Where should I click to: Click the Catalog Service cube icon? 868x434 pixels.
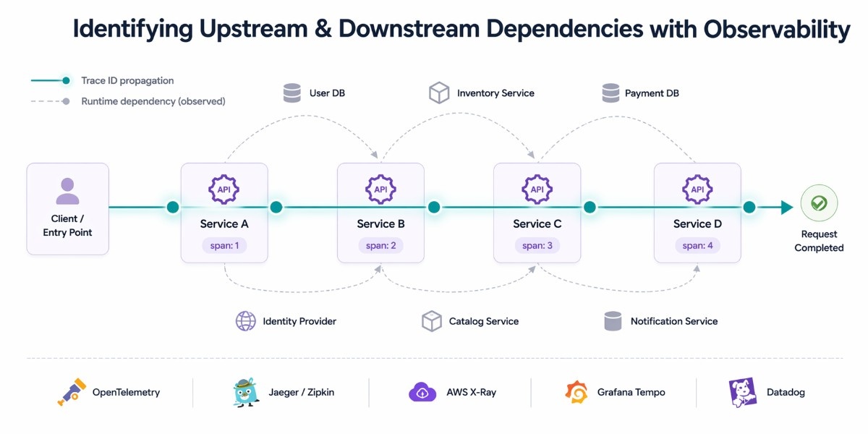[432, 321]
